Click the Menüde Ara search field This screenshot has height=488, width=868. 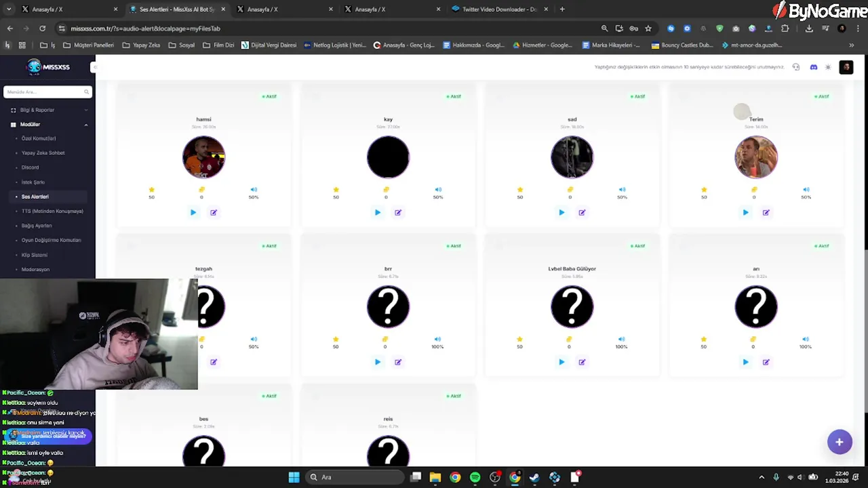pyautogui.click(x=47, y=91)
